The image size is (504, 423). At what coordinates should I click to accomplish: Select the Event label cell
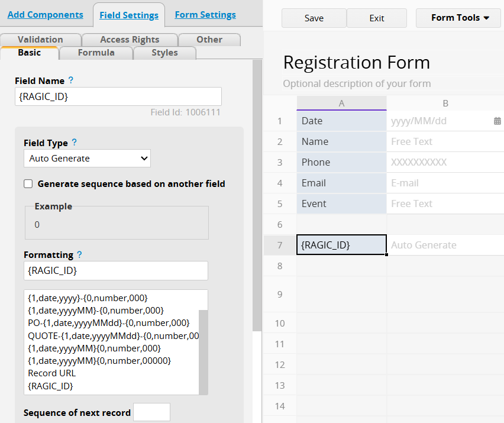coord(341,204)
